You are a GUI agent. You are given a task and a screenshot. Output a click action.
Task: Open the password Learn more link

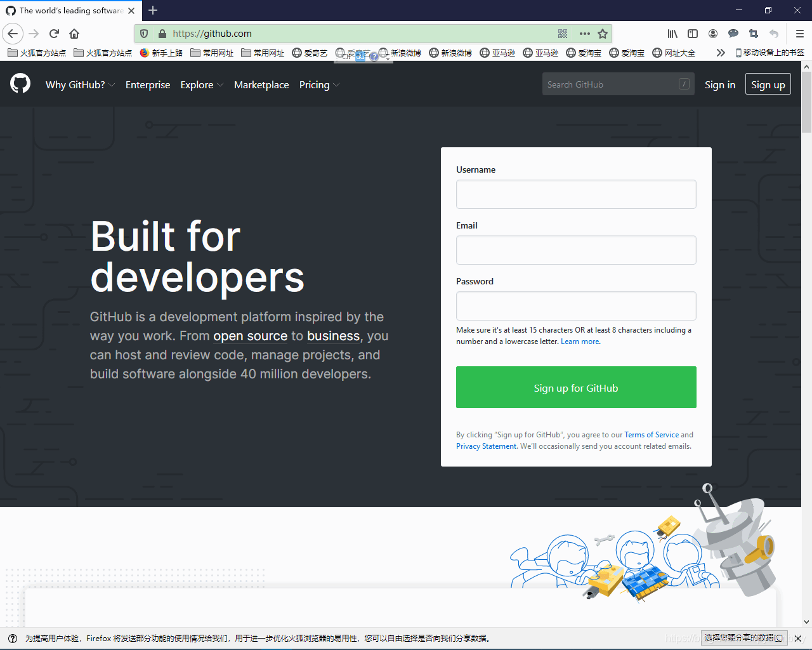pos(580,342)
